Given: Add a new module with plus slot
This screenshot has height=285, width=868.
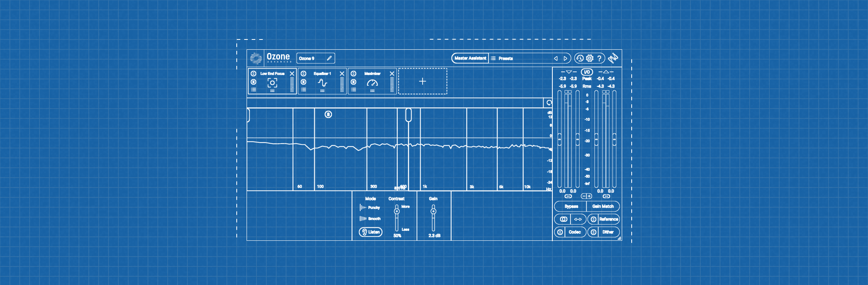Looking at the screenshot, I should (x=423, y=81).
